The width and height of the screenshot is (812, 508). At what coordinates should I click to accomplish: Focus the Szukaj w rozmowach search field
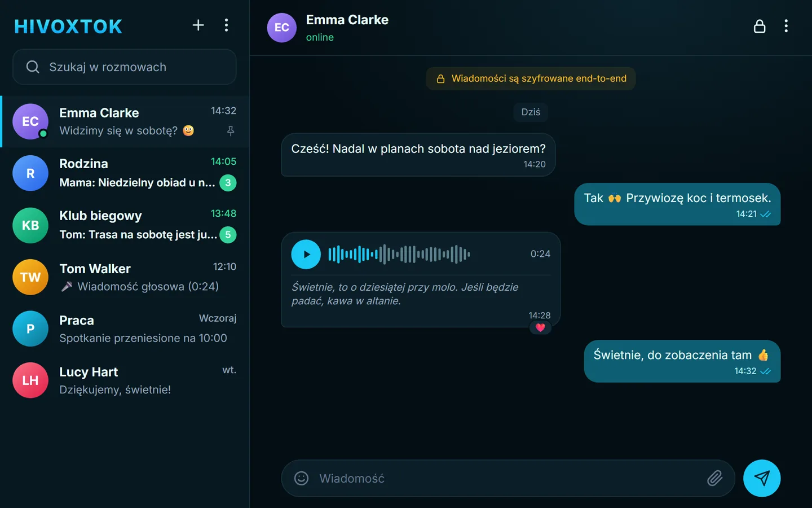[125, 67]
